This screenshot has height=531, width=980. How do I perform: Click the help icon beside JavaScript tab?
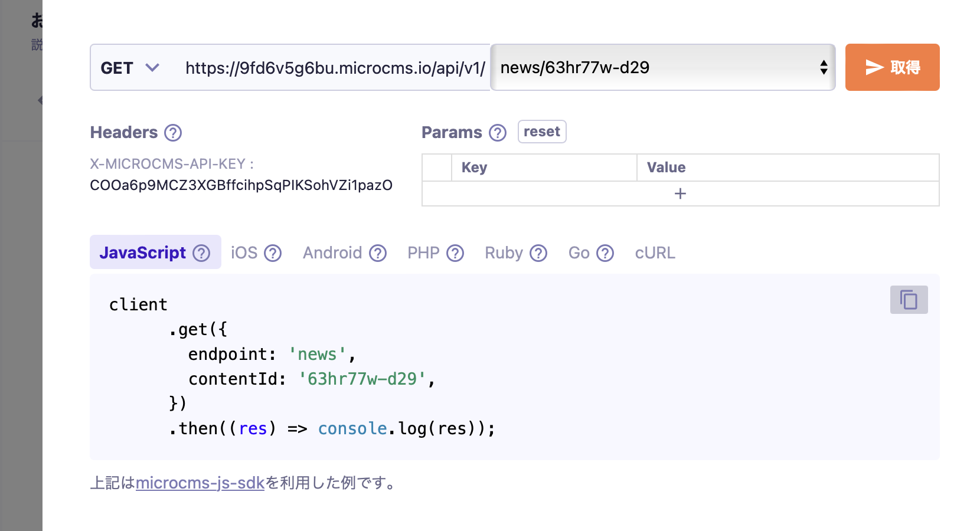click(202, 253)
